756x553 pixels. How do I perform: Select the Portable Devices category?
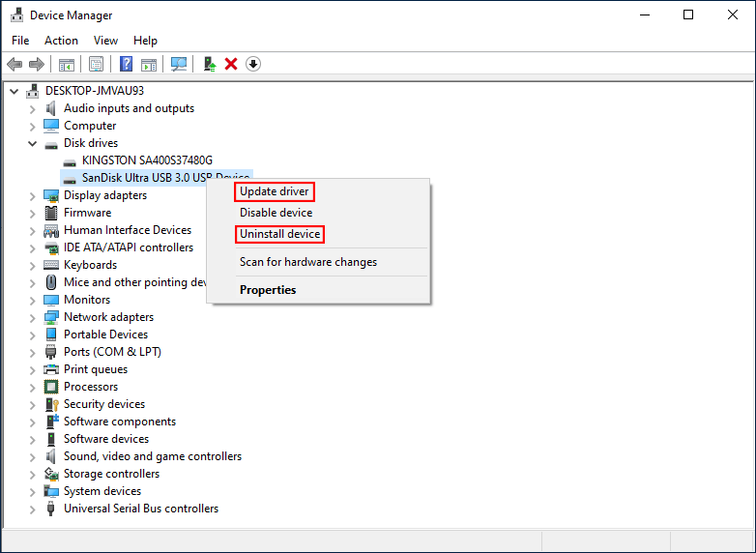(x=105, y=335)
